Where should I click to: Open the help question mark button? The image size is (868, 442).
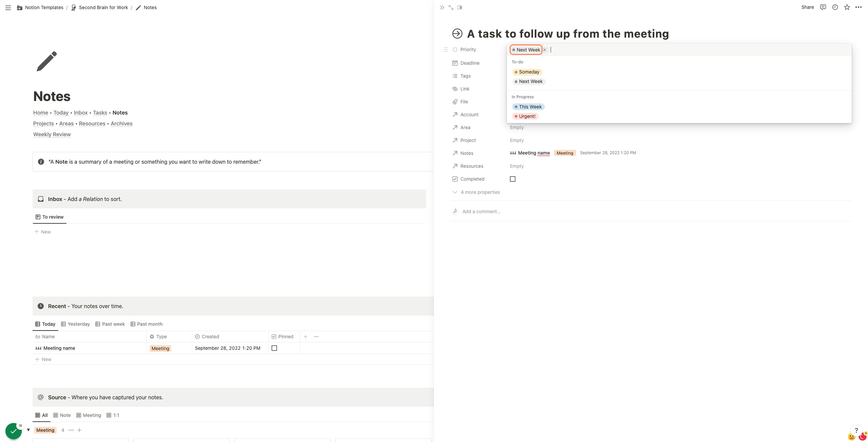coord(856,430)
